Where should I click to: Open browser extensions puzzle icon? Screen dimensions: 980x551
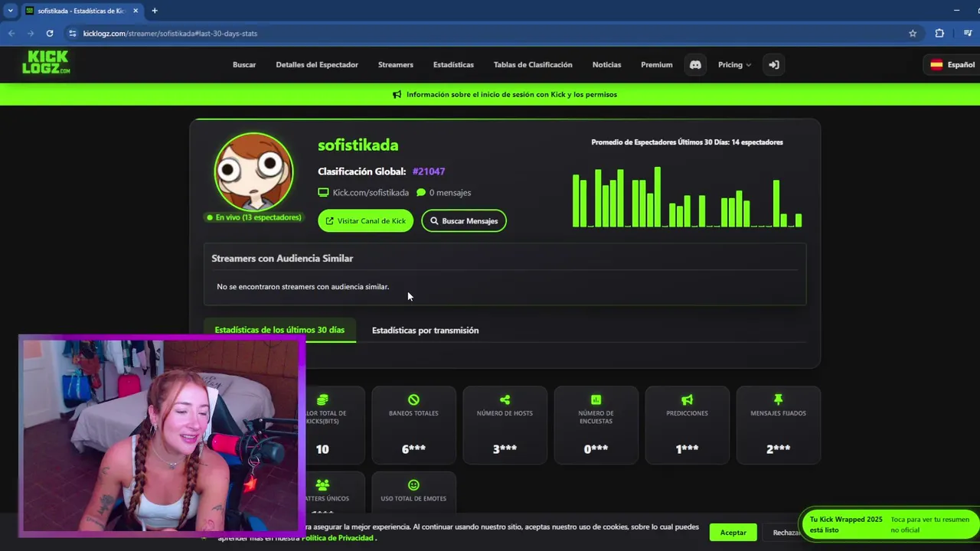point(939,34)
